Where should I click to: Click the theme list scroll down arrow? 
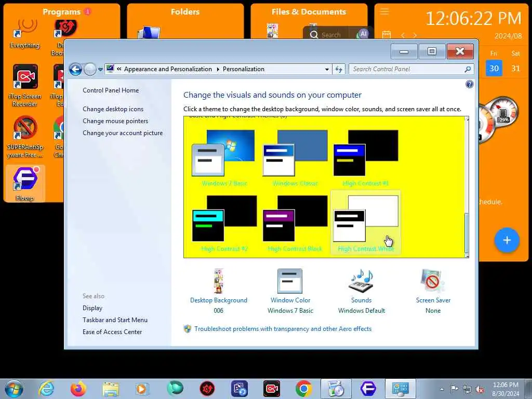pos(467,255)
